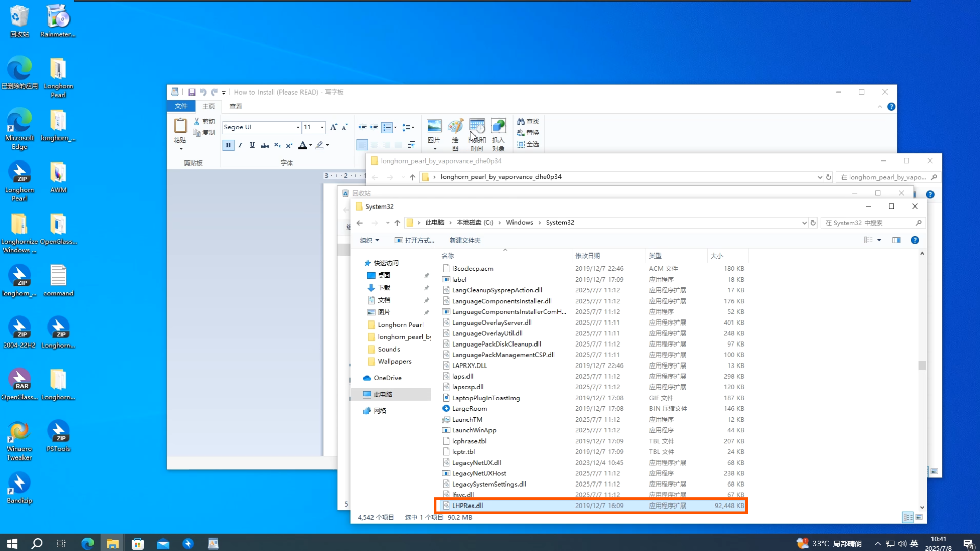The width and height of the screenshot is (980, 551).
Task: Open the line spacing dropdown in WordPad
Action: coord(408,127)
